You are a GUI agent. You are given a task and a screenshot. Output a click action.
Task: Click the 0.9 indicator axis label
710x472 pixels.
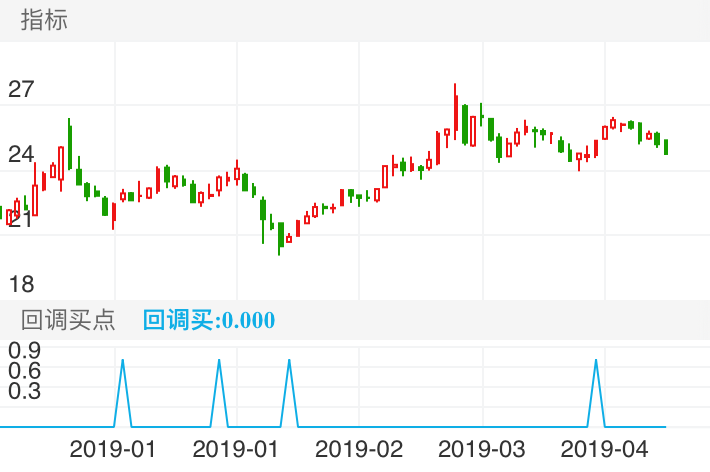[24, 350]
